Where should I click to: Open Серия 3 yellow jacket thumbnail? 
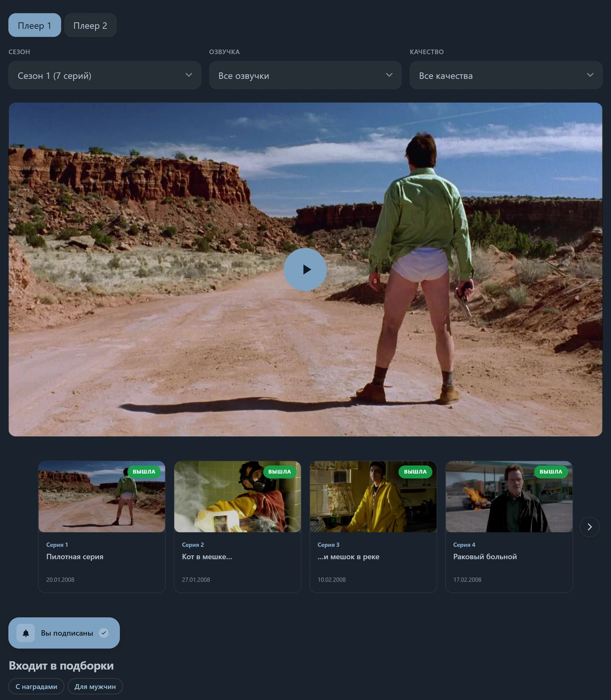(x=373, y=497)
